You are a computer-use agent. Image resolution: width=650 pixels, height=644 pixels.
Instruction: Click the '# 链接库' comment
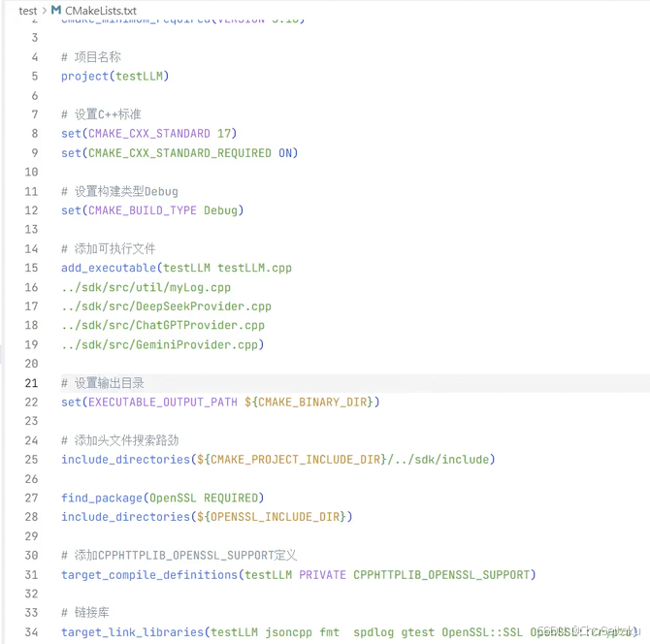[x=85, y=613]
